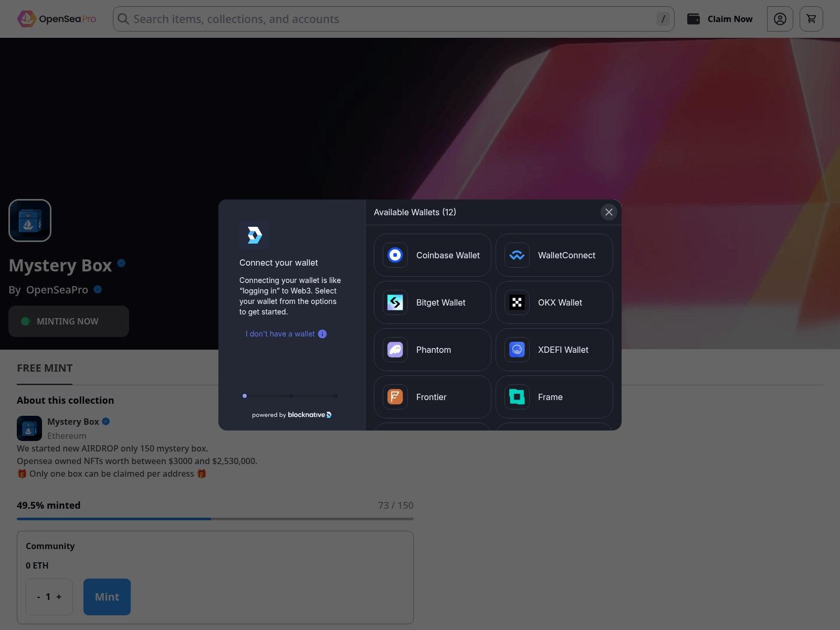Click the verified badge in About this collection
The width and height of the screenshot is (840, 630).
tap(106, 421)
